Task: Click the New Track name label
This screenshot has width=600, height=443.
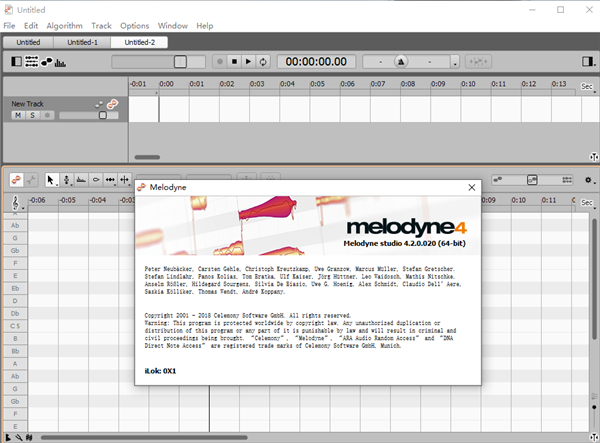Action: pos(28,104)
